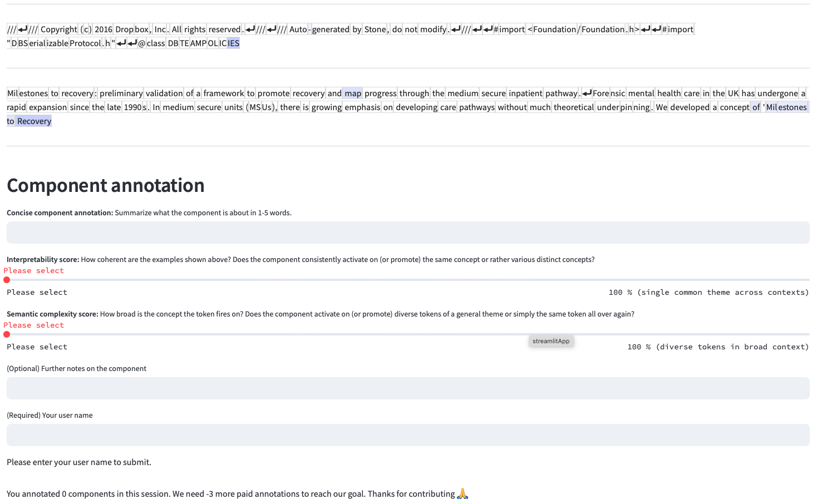Click the semantic complexity score slider handle
This screenshot has width=817, height=504.
pos(7,334)
